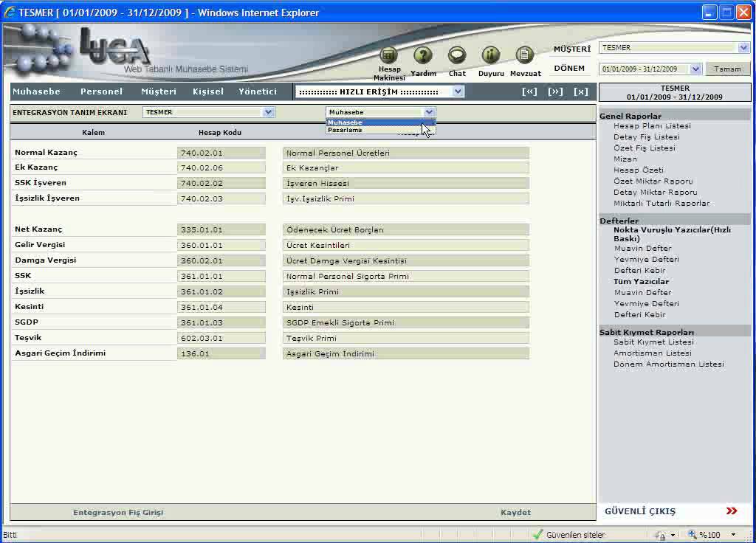Open the Mevzuat document icon

pyautogui.click(x=525, y=56)
